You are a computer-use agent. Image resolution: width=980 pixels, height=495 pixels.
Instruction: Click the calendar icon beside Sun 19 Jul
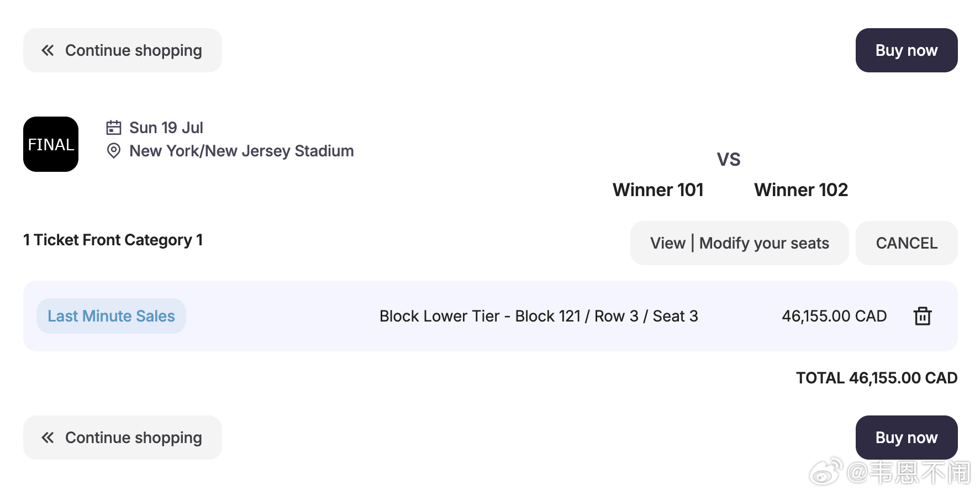pyautogui.click(x=114, y=128)
